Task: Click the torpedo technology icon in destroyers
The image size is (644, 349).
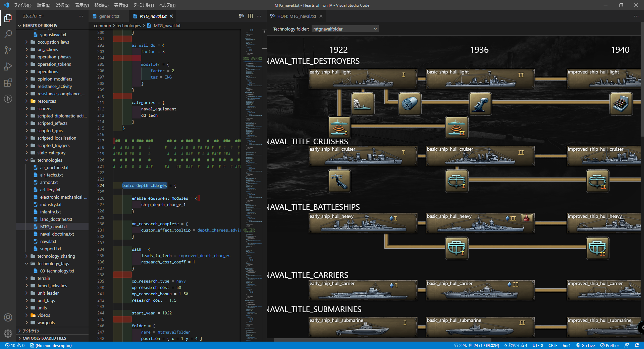Action: click(410, 104)
